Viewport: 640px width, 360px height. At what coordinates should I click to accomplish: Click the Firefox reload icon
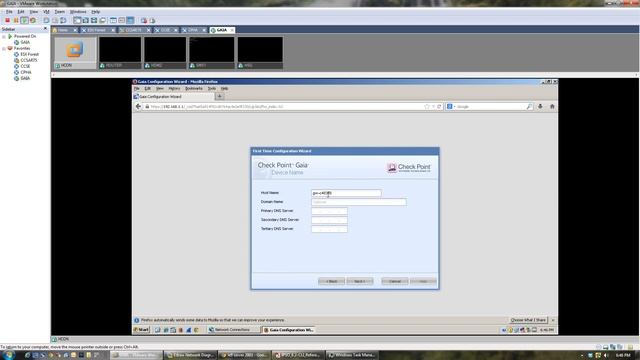click(439, 107)
